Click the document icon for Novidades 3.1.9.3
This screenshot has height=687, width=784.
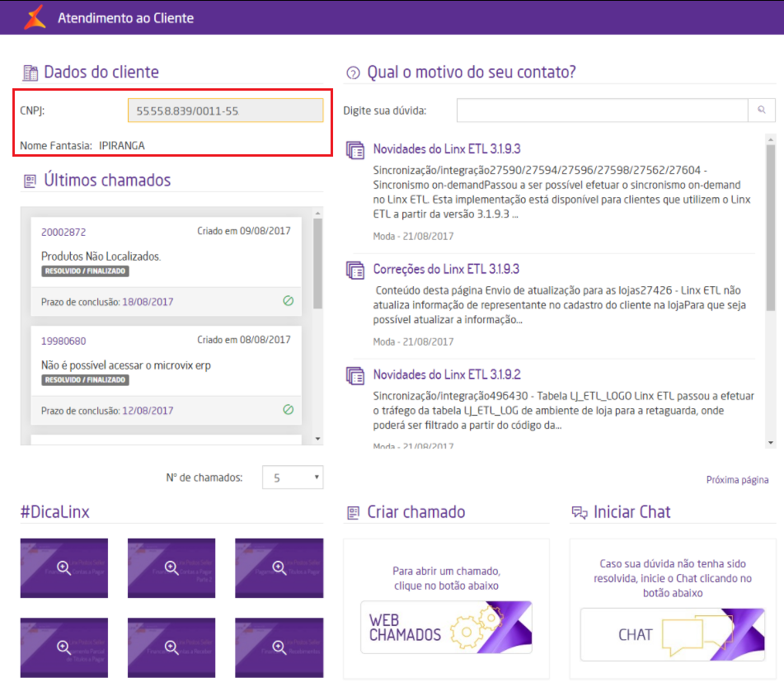pos(355,150)
